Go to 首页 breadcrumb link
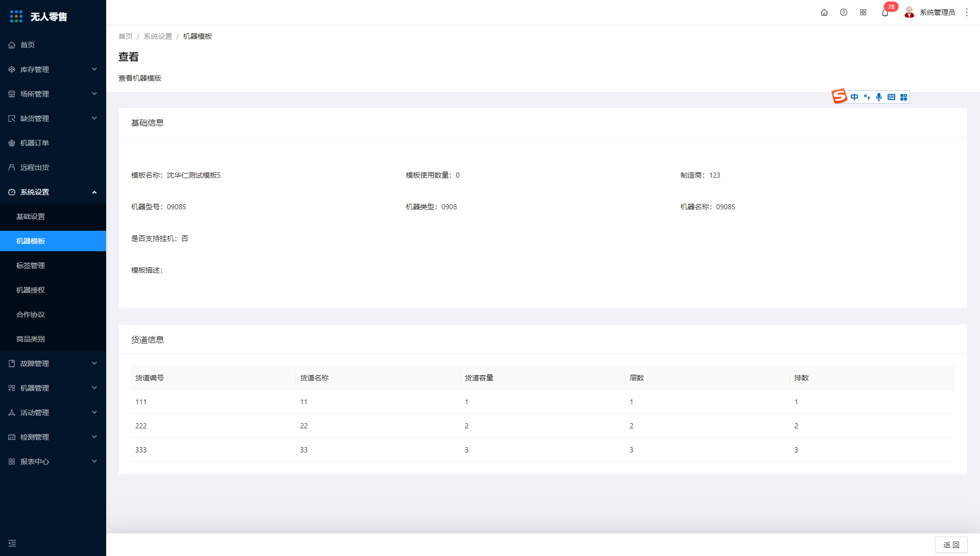This screenshot has width=980, height=556. coord(126,36)
